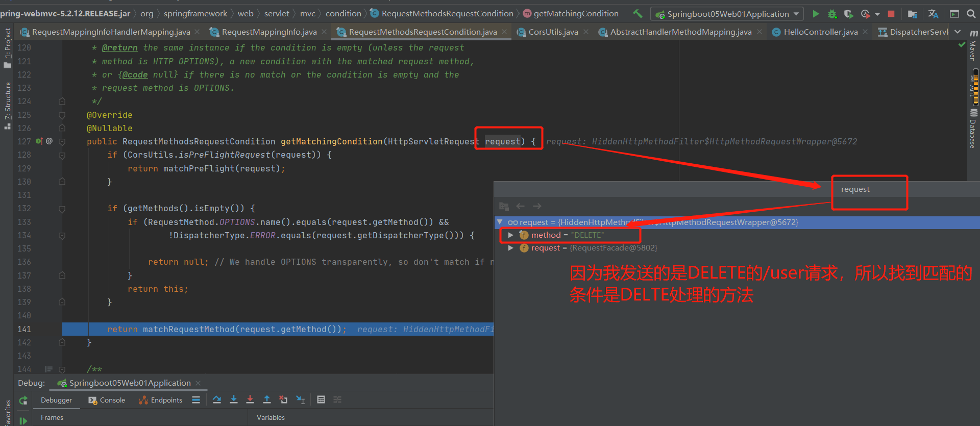The width and height of the screenshot is (980, 426).
Task: Click the override gutter icon on line 127
Action: coord(39,141)
